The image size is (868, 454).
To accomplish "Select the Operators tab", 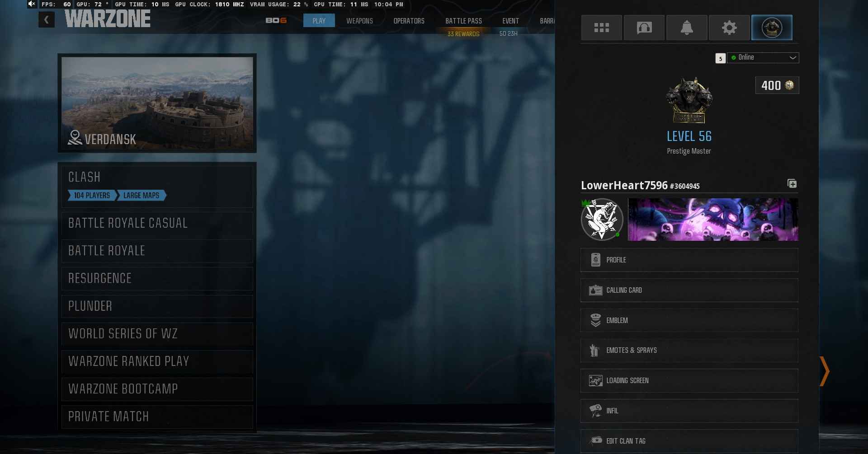I will 409,21.
